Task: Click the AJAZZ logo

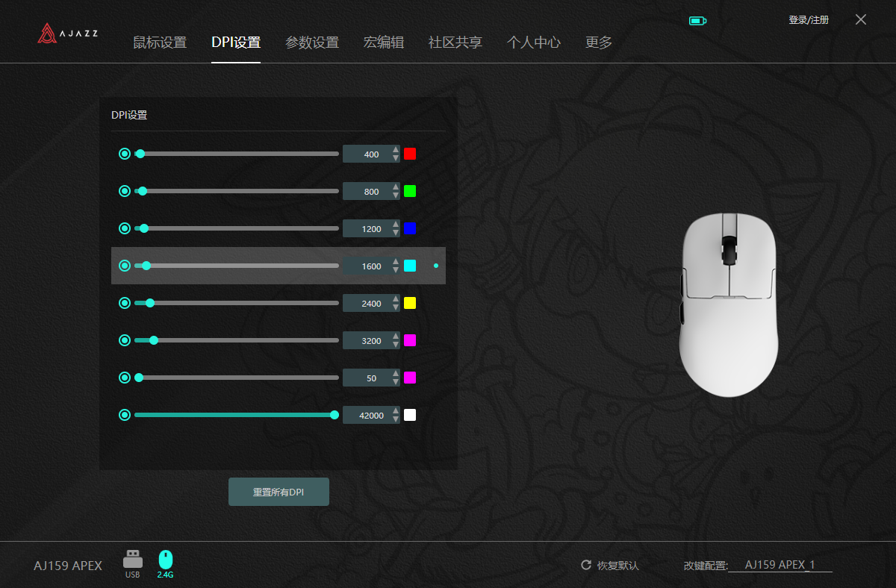Action: 67,34
